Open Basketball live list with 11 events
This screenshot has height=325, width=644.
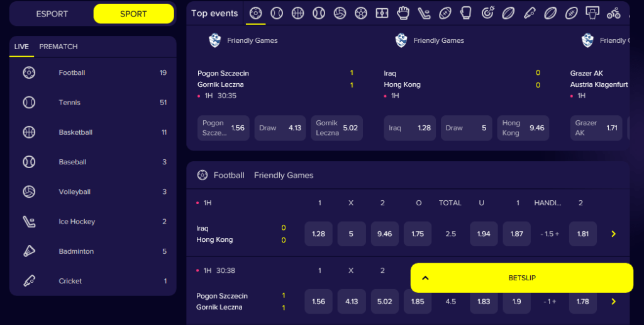[x=93, y=132]
